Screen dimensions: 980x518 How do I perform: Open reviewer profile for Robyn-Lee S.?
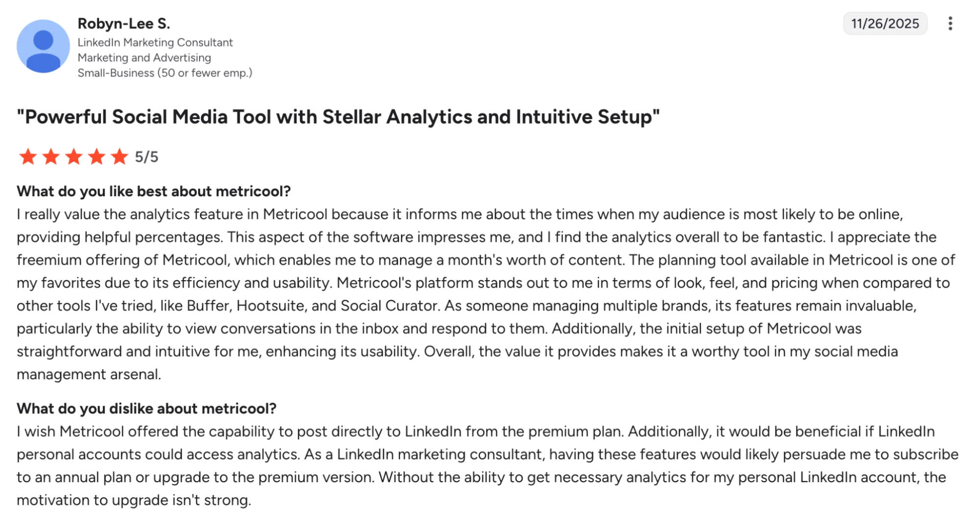click(x=124, y=23)
